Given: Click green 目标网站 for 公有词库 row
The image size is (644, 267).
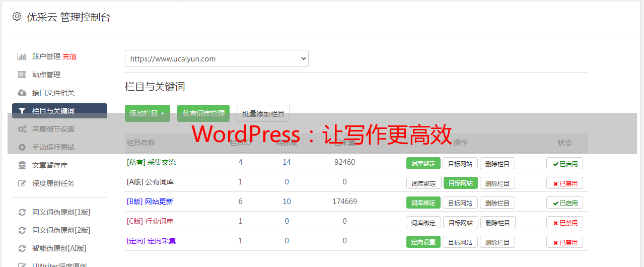Looking at the screenshot, I should pos(461,183).
